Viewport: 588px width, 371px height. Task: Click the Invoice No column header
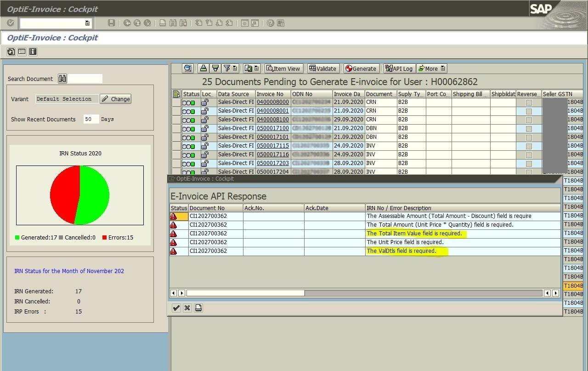pos(273,94)
